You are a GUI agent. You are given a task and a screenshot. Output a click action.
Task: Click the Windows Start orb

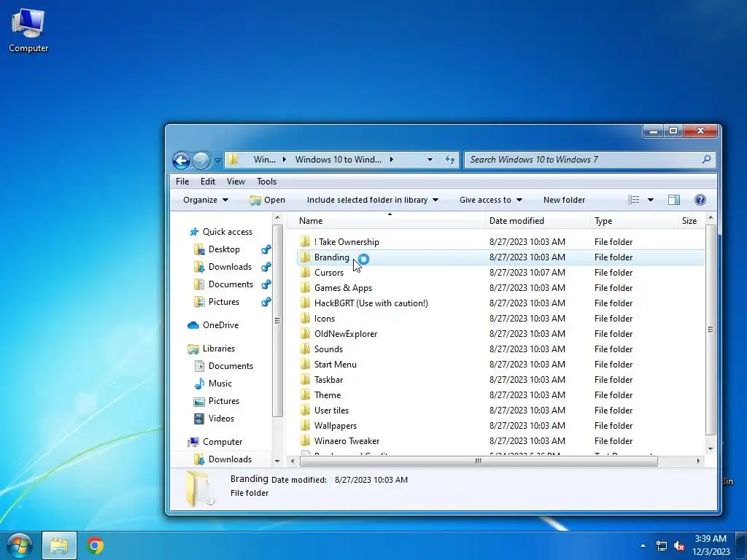(x=20, y=545)
